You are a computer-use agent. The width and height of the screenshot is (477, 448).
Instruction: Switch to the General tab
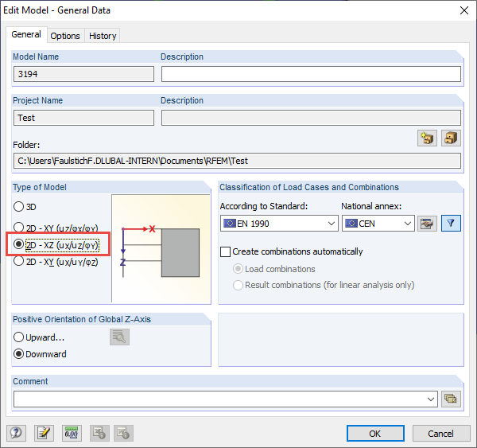click(x=26, y=35)
